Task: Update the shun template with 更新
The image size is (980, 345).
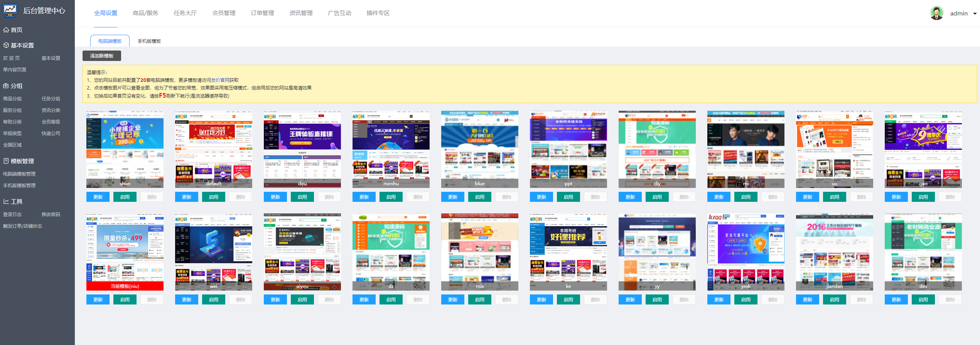Action: tap(98, 197)
